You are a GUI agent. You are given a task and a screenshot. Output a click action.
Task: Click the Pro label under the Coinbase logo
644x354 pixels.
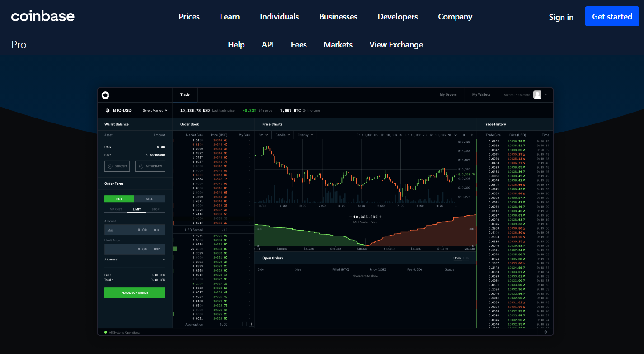[19, 45]
